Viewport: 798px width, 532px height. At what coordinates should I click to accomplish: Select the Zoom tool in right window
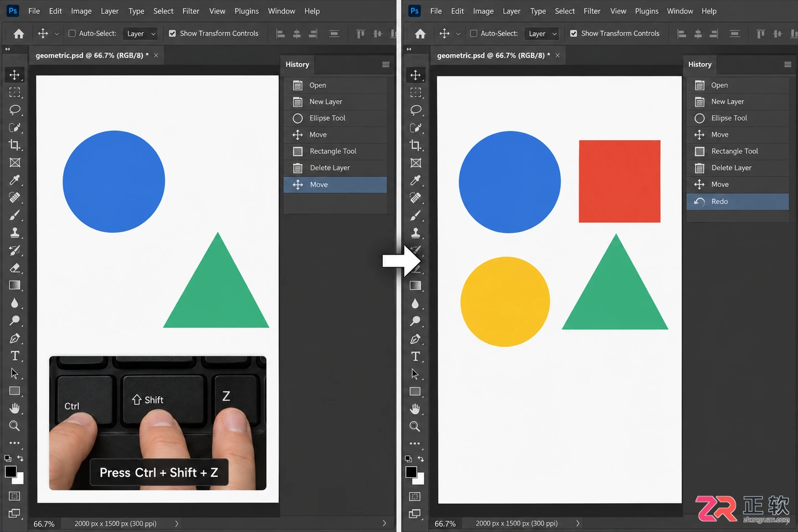click(x=415, y=426)
